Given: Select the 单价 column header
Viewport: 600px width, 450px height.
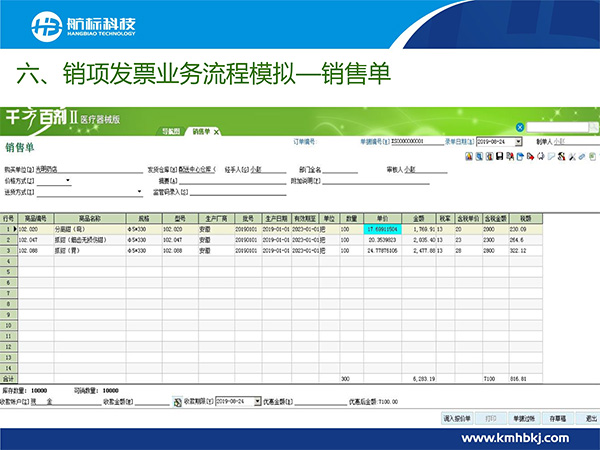Looking at the screenshot, I should 382,218.
